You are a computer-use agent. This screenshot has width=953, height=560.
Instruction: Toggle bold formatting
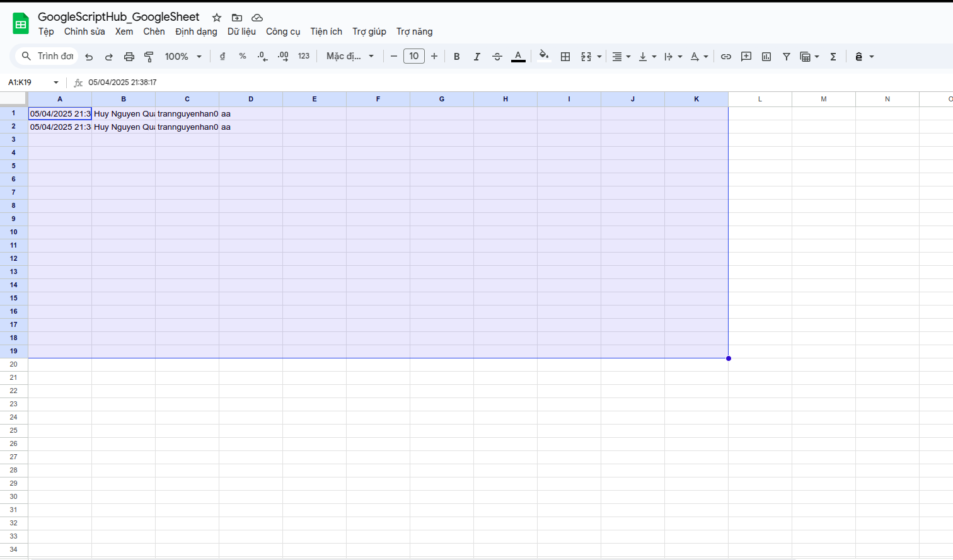coord(457,57)
